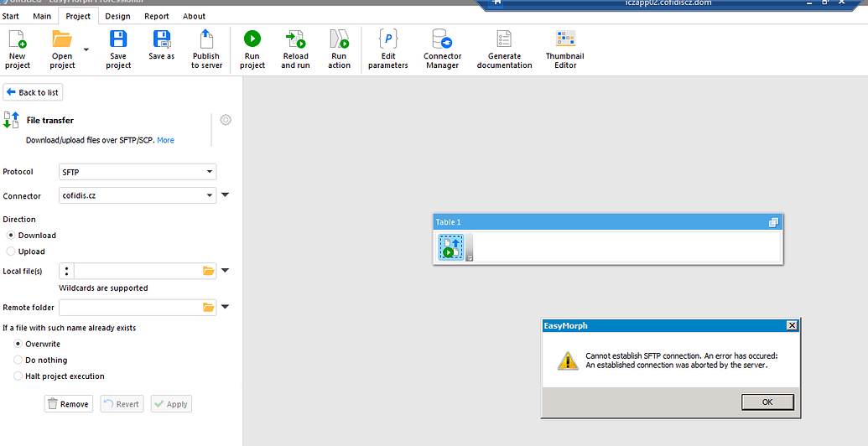868x446 pixels.
Task: Expand Local file(s) options arrow
Action: [226, 271]
